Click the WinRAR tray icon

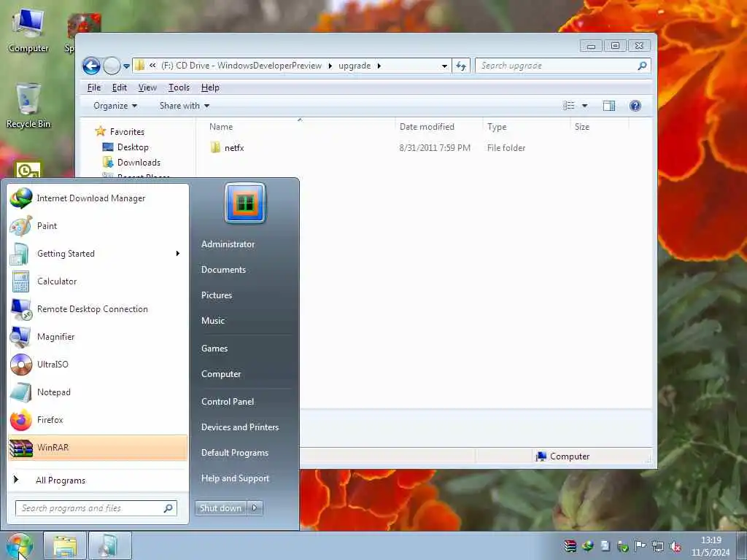(x=570, y=546)
